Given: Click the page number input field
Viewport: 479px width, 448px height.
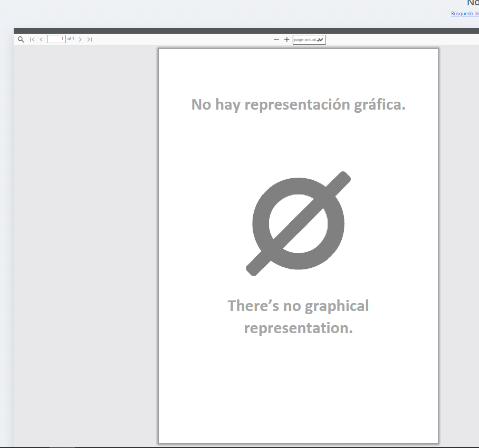Looking at the screenshot, I should (56, 39).
